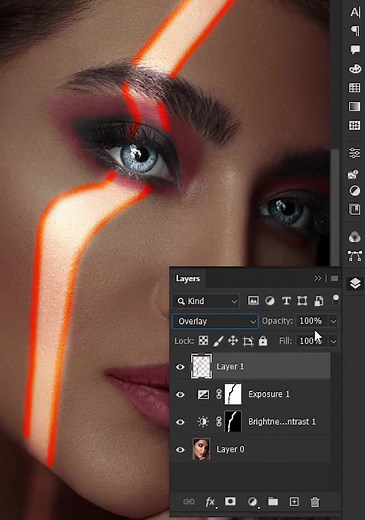This screenshot has width=365, height=520.
Task: Add a layer mask
Action: pyautogui.click(x=230, y=501)
